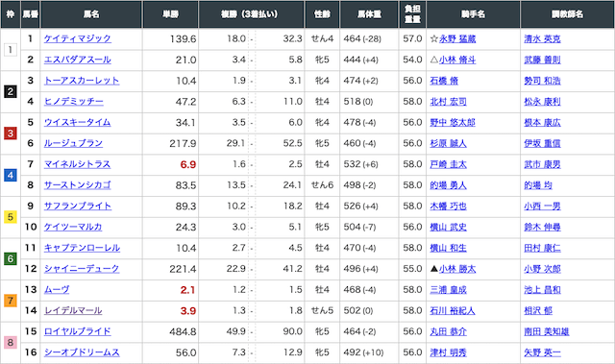Click the yellow frame 5 badge

coord(11,217)
